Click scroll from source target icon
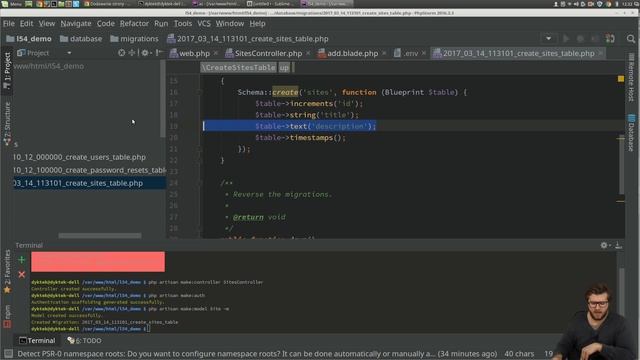Viewport: 640px width, 360px height. tap(121, 53)
